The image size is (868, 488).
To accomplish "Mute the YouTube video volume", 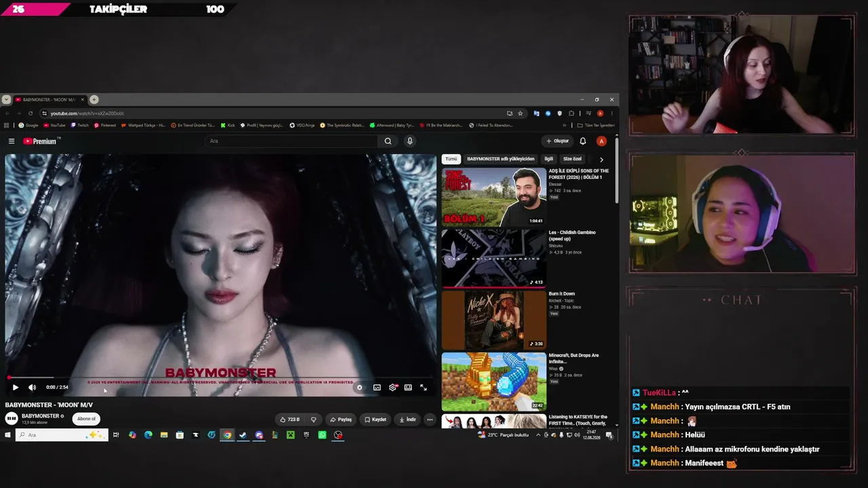I will (32, 388).
